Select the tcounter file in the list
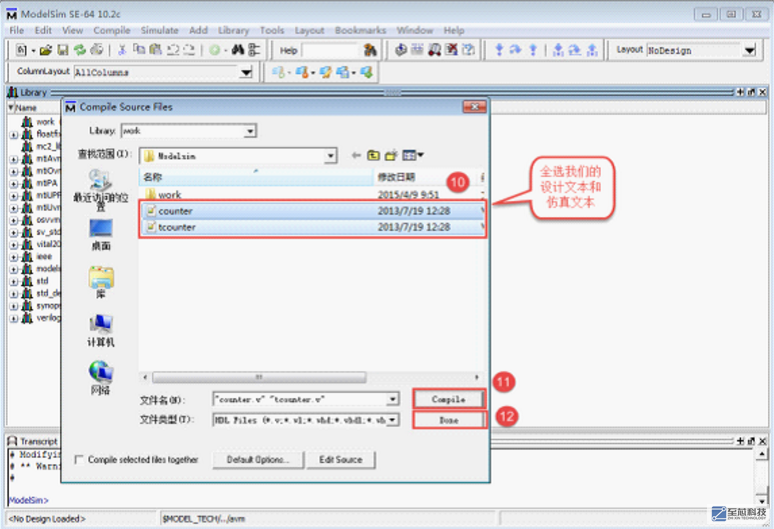 coord(312,227)
